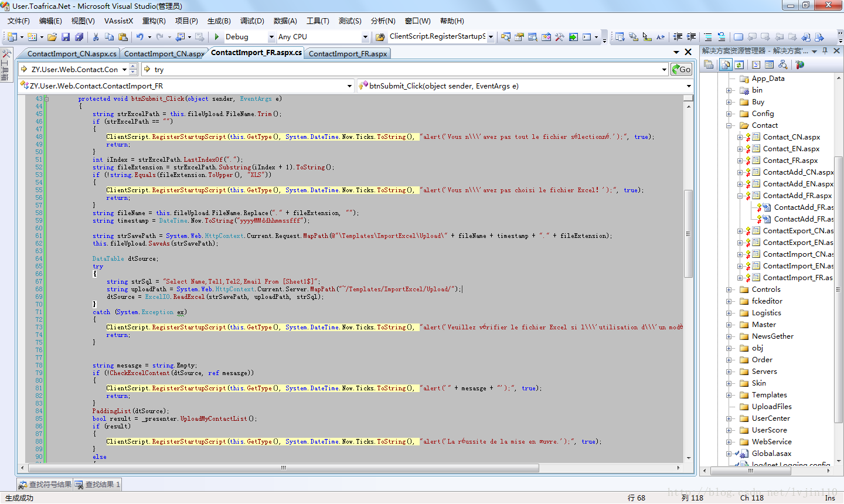This screenshot has height=504, width=844.
Task: Switch to the ContactImport_CN.aspx tab
Action: pyautogui.click(x=164, y=53)
